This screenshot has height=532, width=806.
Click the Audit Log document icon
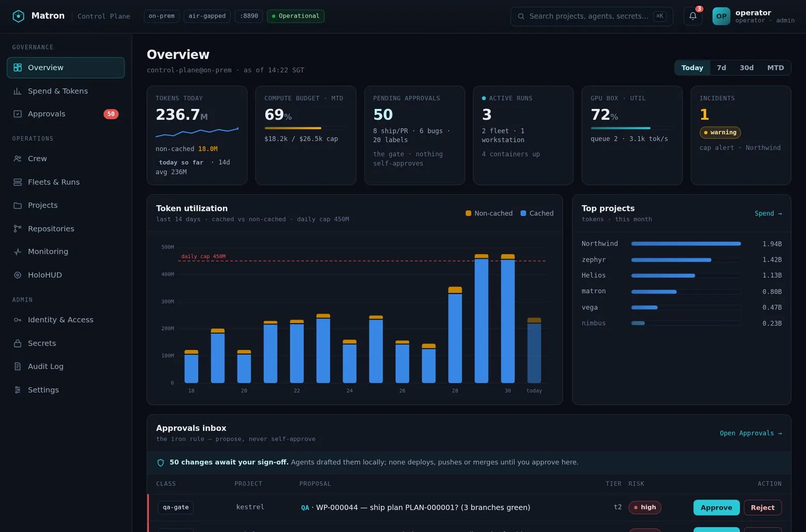point(18,366)
